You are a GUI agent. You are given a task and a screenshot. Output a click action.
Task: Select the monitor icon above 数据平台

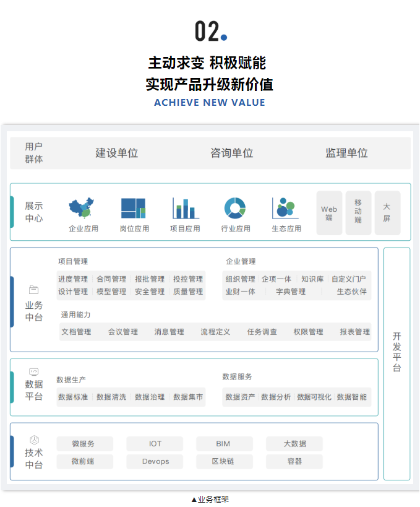click(33, 372)
